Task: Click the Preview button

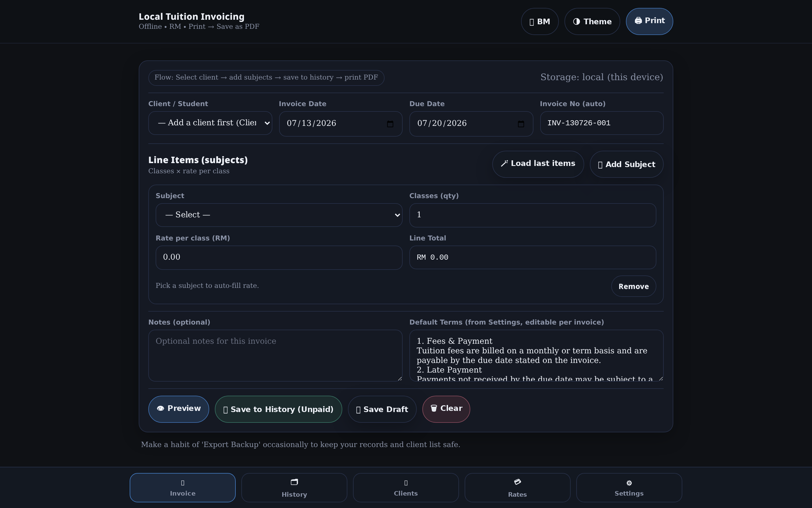Action: point(178,409)
